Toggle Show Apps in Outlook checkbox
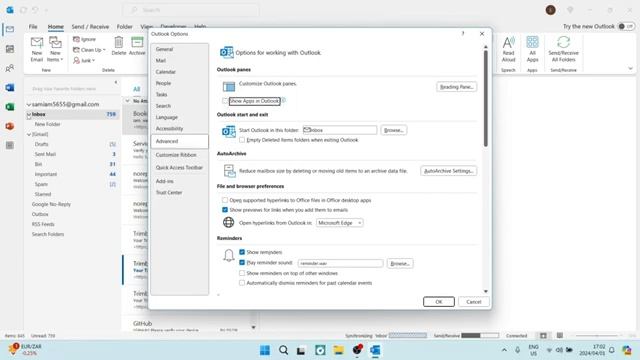640x360 pixels. coord(225,100)
